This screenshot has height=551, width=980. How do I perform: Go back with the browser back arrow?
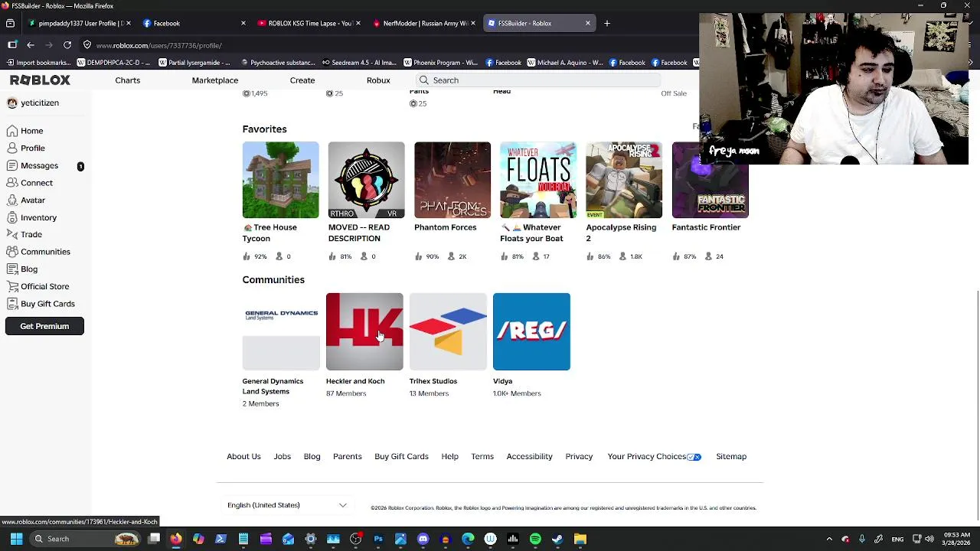tap(31, 45)
